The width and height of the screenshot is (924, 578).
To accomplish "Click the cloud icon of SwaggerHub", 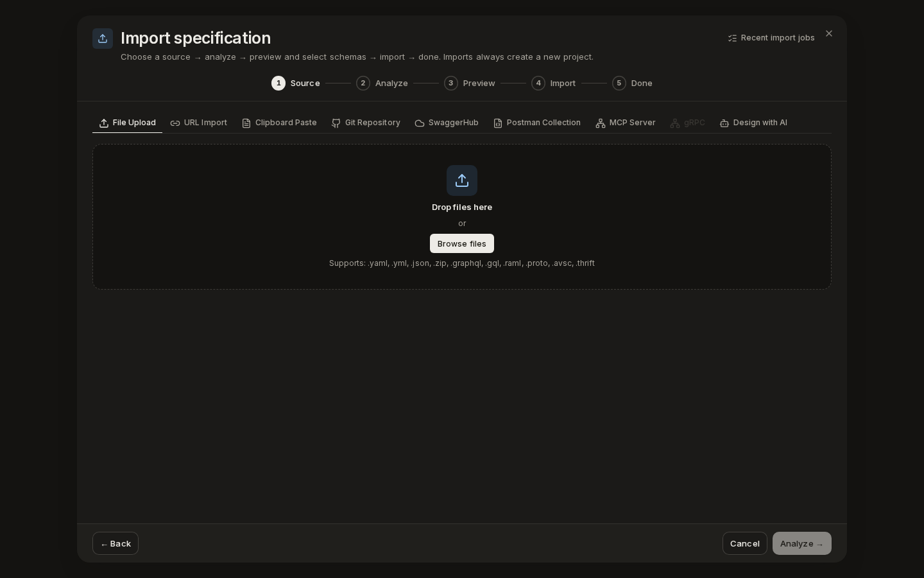I will (x=420, y=123).
